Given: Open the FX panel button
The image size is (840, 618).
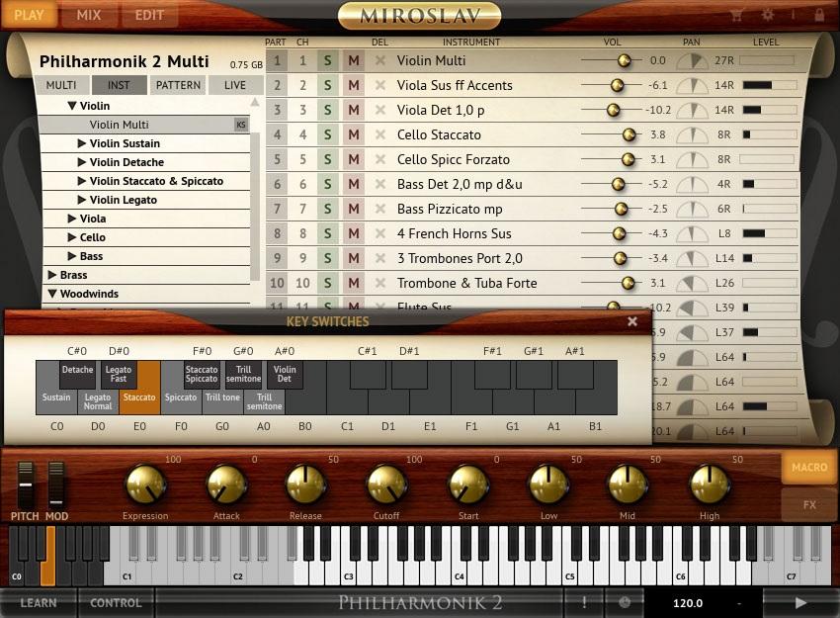Looking at the screenshot, I should point(809,504).
